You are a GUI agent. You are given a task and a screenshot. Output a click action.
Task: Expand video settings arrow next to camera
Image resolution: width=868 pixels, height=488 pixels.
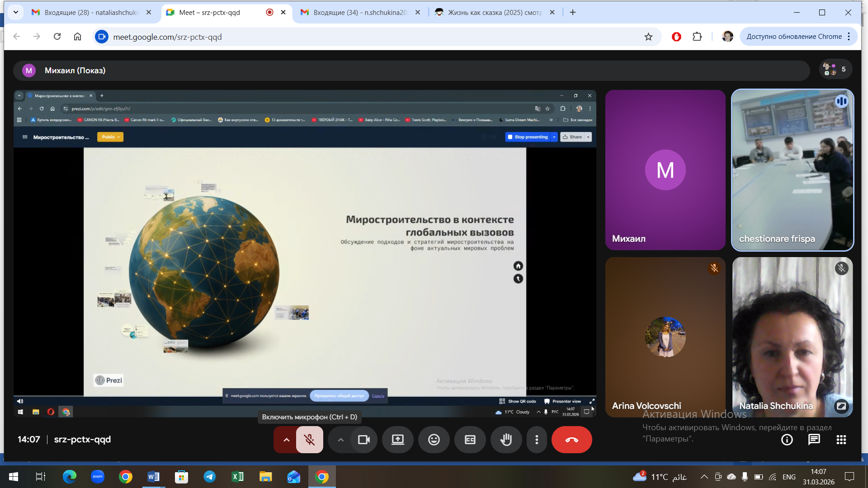[340, 440]
